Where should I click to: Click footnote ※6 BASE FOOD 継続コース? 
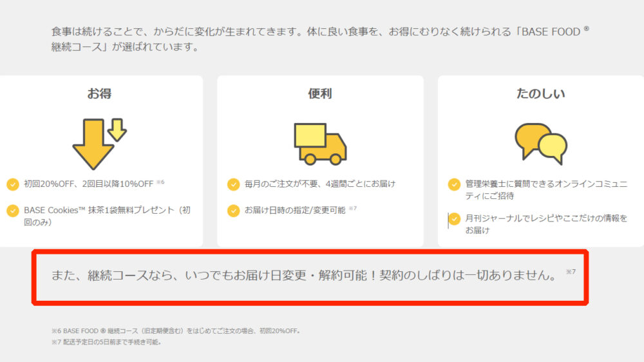coord(176,331)
